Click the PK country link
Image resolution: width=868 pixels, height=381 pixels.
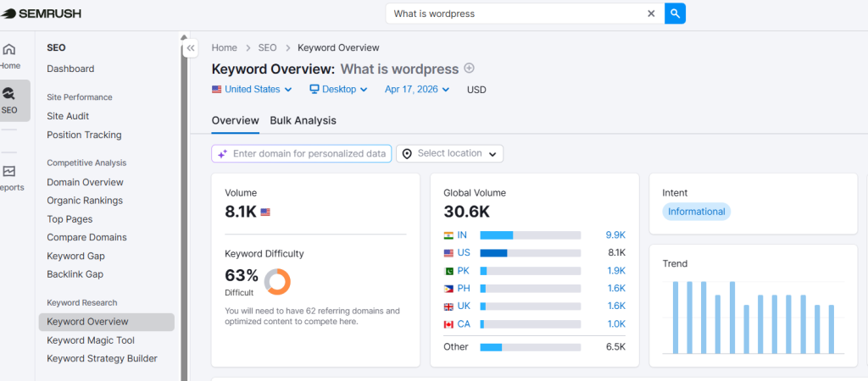pos(464,271)
